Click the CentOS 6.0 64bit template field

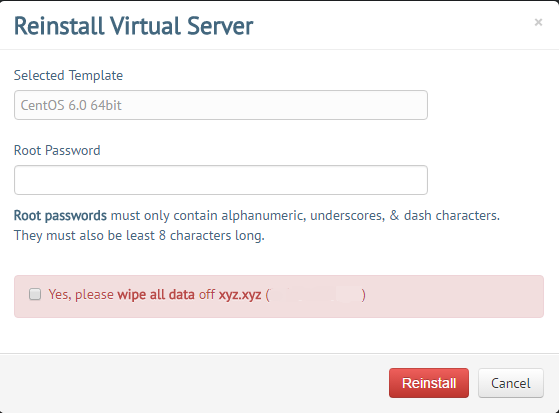click(x=221, y=105)
